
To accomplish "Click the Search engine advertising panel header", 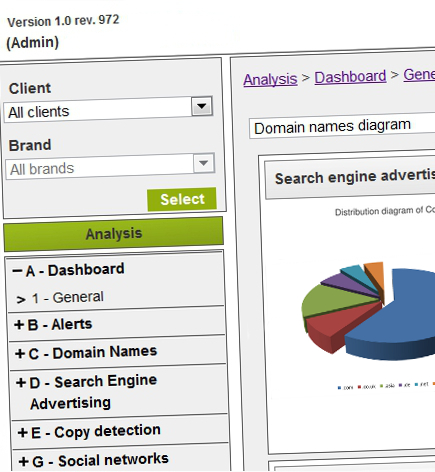I will [x=350, y=178].
